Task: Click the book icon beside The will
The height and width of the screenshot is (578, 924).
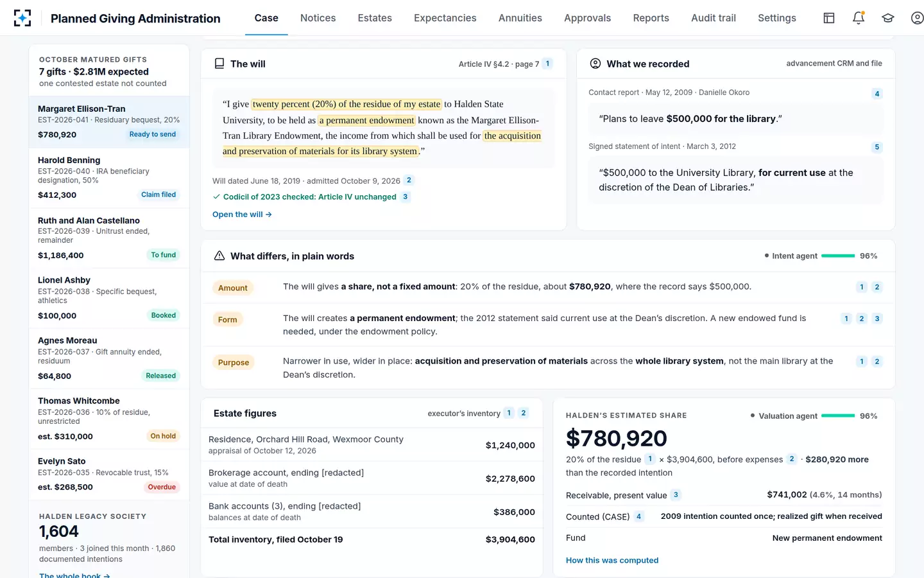Action: [x=219, y=64]
